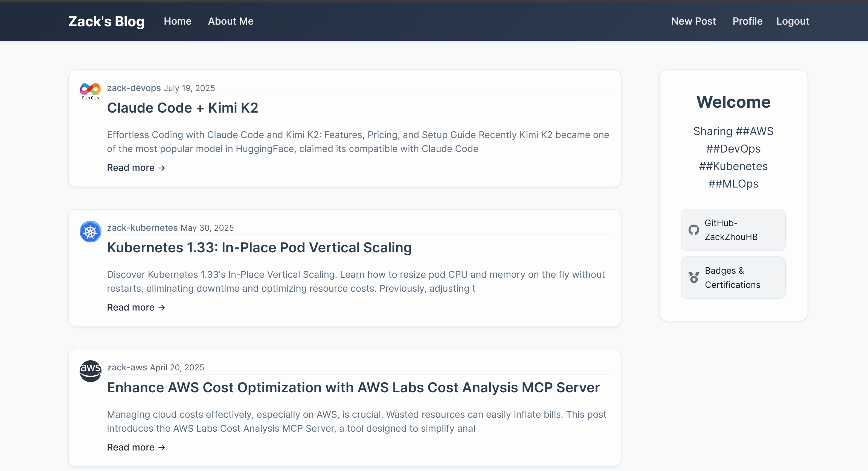
Task: Create a New Post
Action: pyautogui.click(x=693, y=21)
